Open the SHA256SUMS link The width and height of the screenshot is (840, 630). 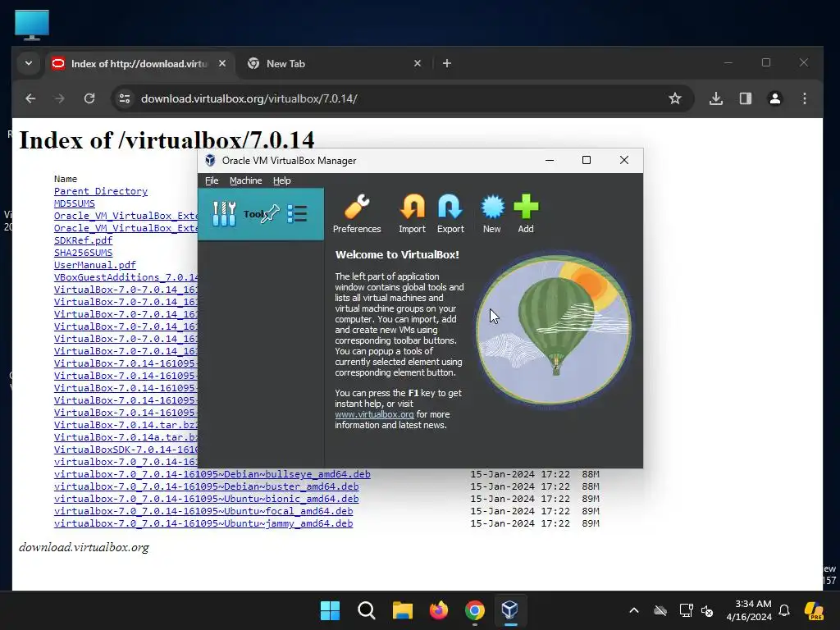[x=83, y=253]
